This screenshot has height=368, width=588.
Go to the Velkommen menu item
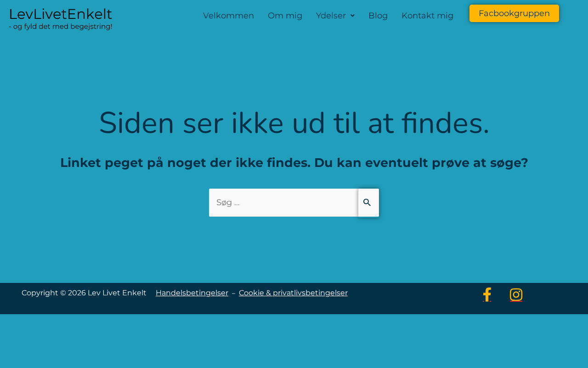228,16
